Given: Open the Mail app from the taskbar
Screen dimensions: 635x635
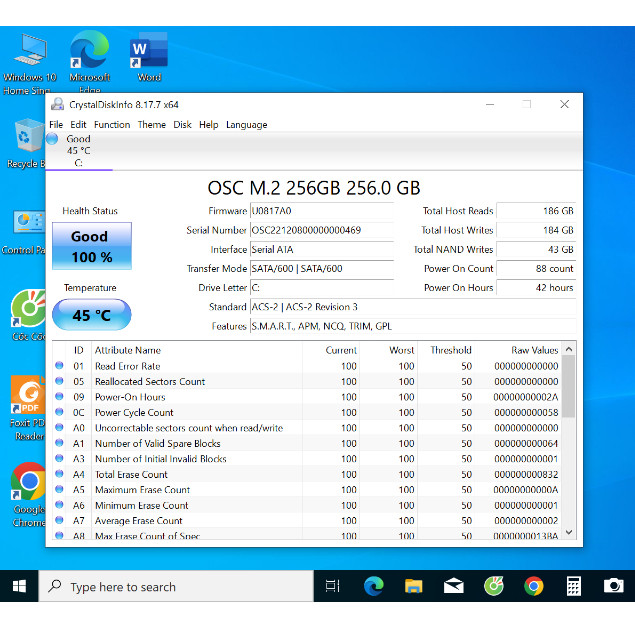Looking at the screenshot, I should 454,586.
